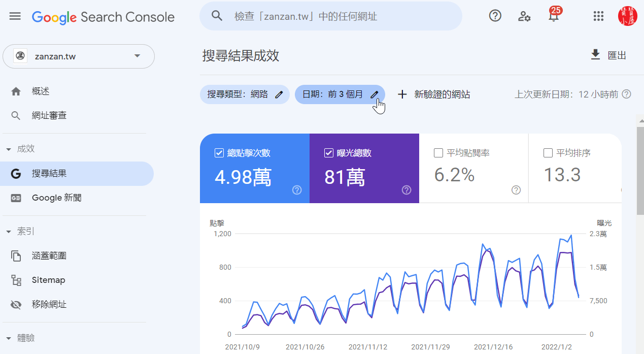644x354 pixels.
Task: Uncheck the 總點擊次數 checkbox
Action: coord(219,153)
